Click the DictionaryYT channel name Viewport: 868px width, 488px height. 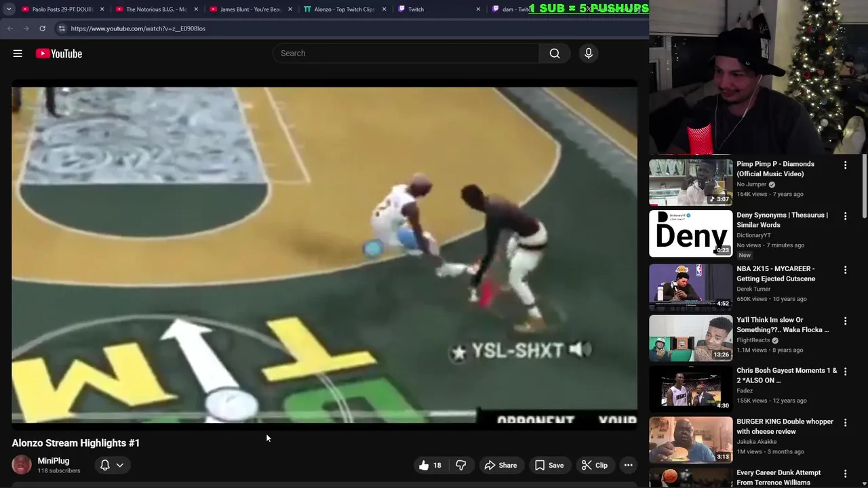753,235
